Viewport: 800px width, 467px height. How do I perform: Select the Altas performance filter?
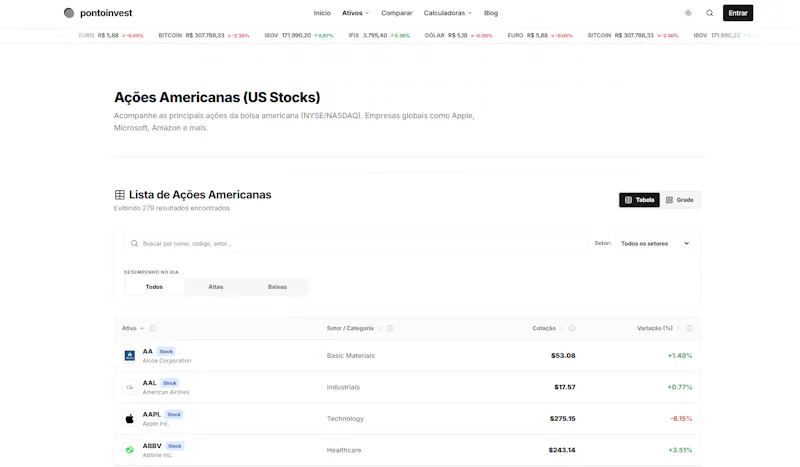[216, 287]
